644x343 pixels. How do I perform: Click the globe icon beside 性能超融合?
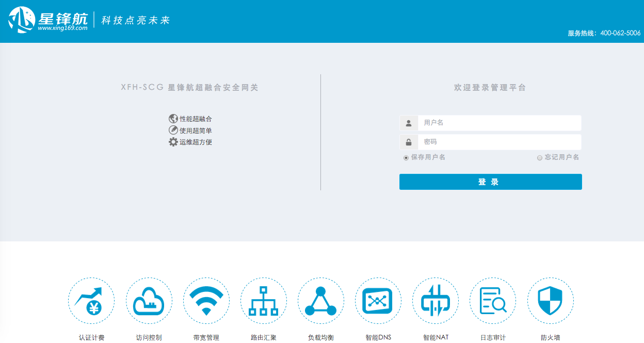(x=173, y=119)
